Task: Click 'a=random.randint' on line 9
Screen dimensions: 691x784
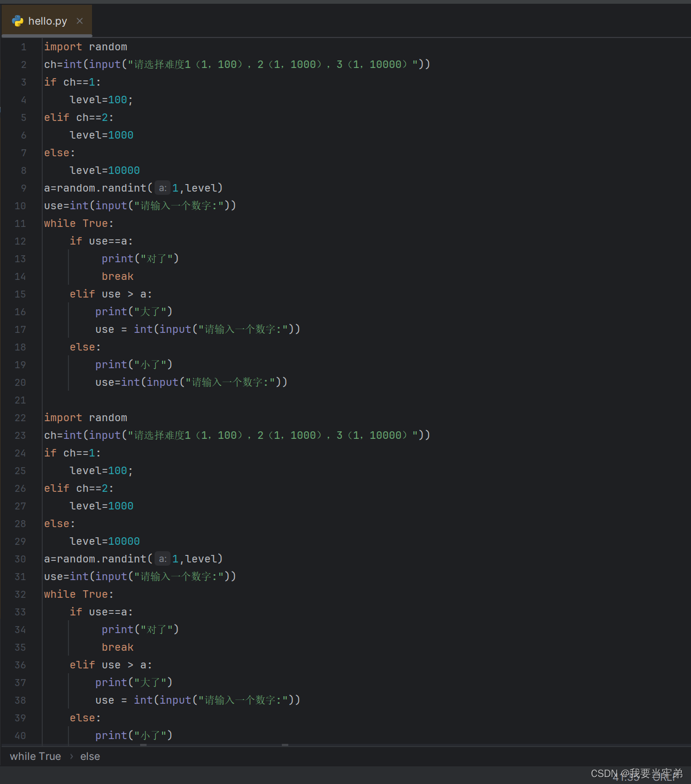Action: 95,188
